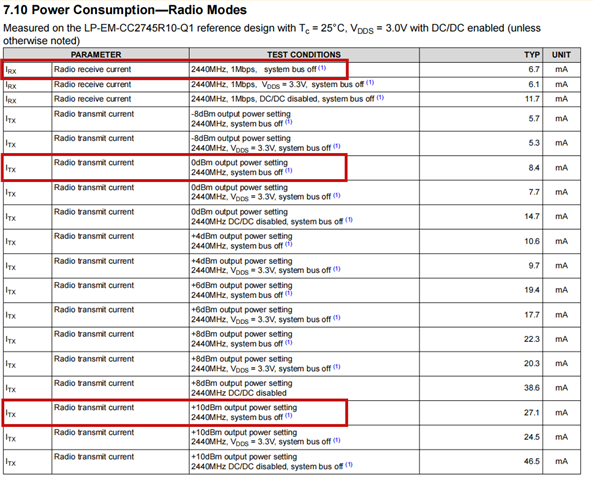Screen dimensions: 594x480
Task: Click footnote (1) link in the 27.1 mA row
Action: [x=288, y=416]
